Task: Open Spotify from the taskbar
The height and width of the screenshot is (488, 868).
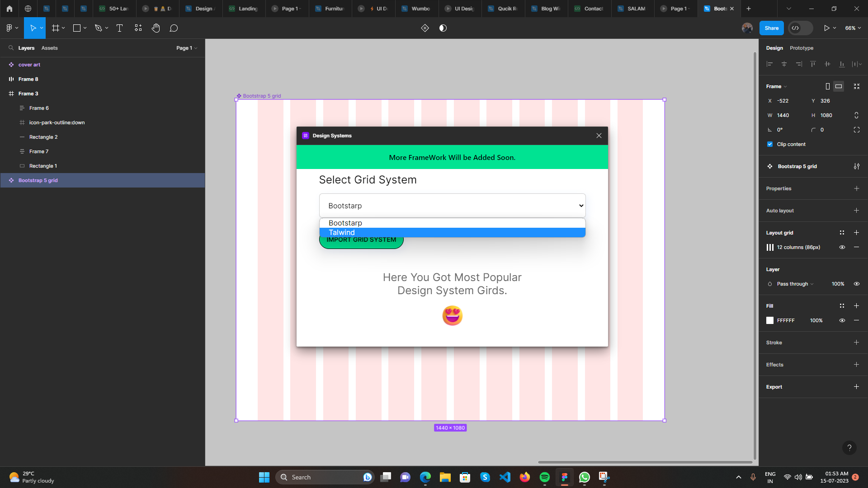Action: (x=544, y=477)
